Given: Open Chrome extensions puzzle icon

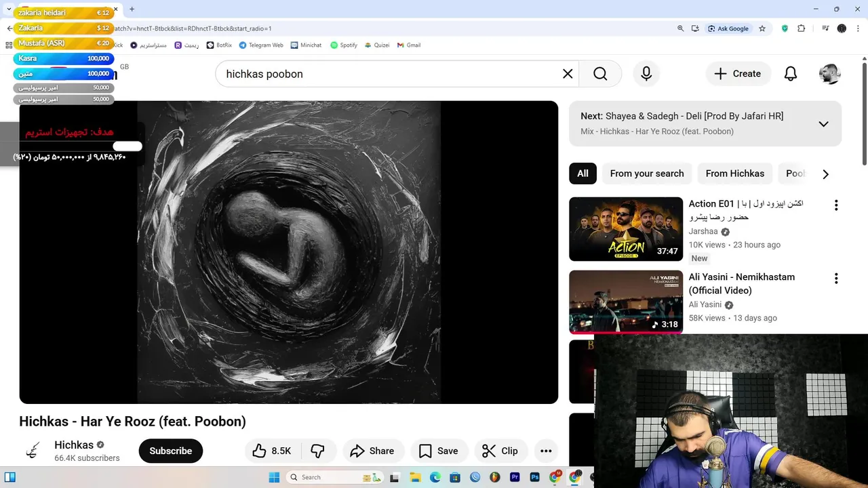Looking at the screenshot, I should tap(801, 28).
